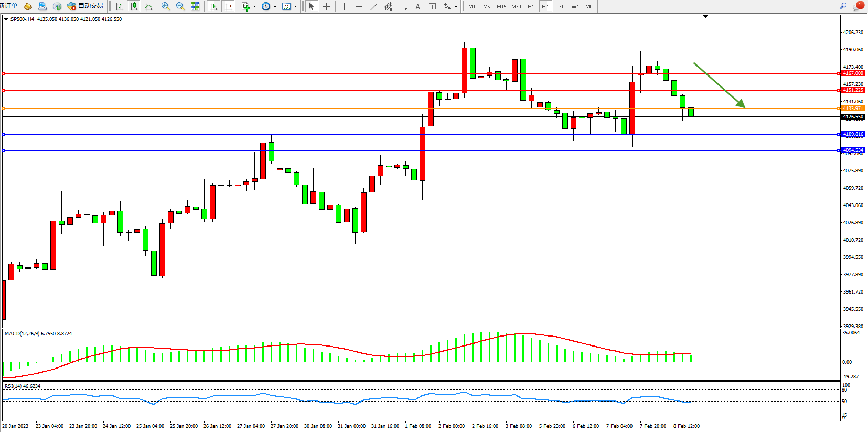Expand the Indicators list dropdown arrow
Screen dimensions: 868x433
(254, 7)
